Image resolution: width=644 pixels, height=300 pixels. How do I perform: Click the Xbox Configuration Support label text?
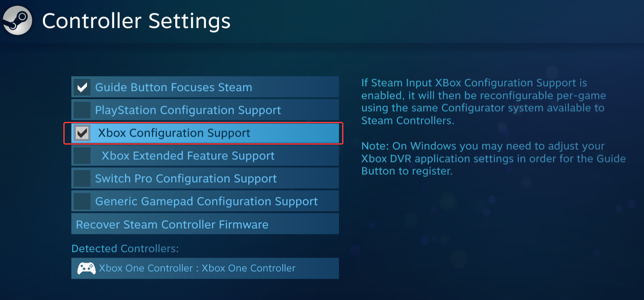(174, 133)
